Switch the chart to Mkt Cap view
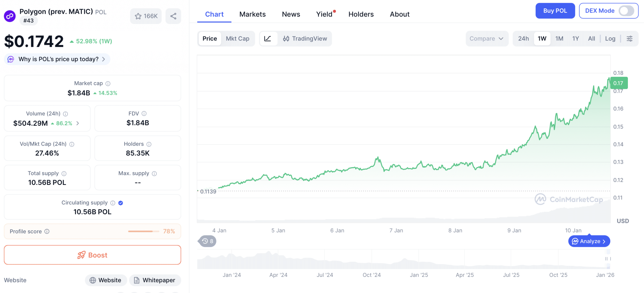644x293 pixels. [237, 39]
